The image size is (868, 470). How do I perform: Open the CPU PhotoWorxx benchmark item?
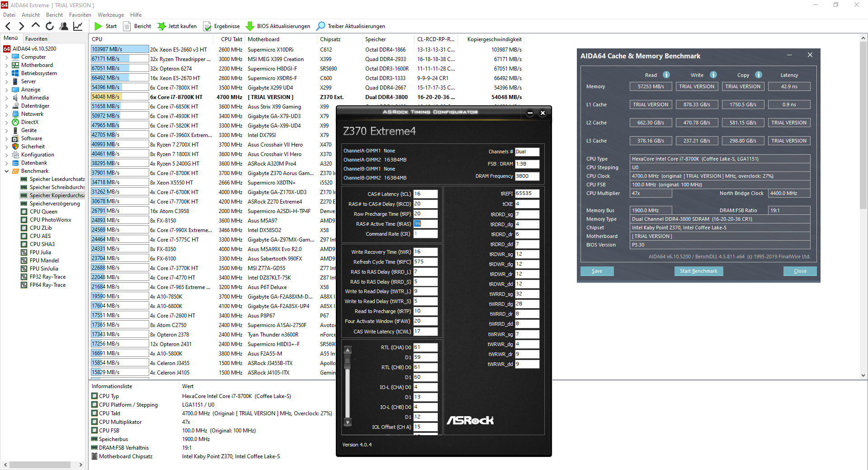[50, 220]
